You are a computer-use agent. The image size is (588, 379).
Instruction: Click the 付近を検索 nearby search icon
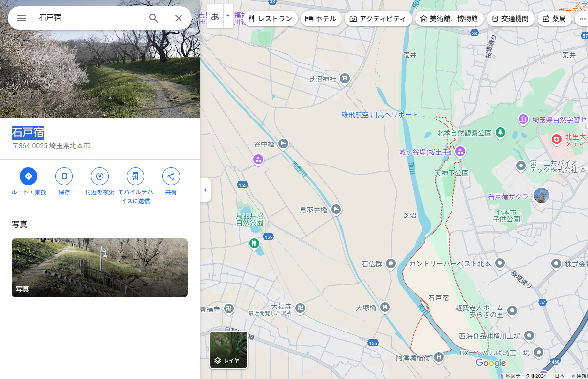tap(100, 176)
